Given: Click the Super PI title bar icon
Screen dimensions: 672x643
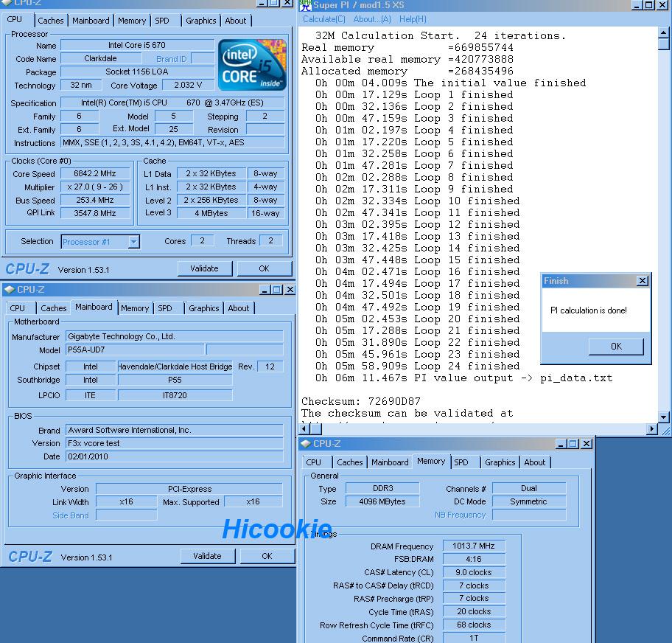Looking at the screenshot, I should pyautogui.click(x=305, y=5).
